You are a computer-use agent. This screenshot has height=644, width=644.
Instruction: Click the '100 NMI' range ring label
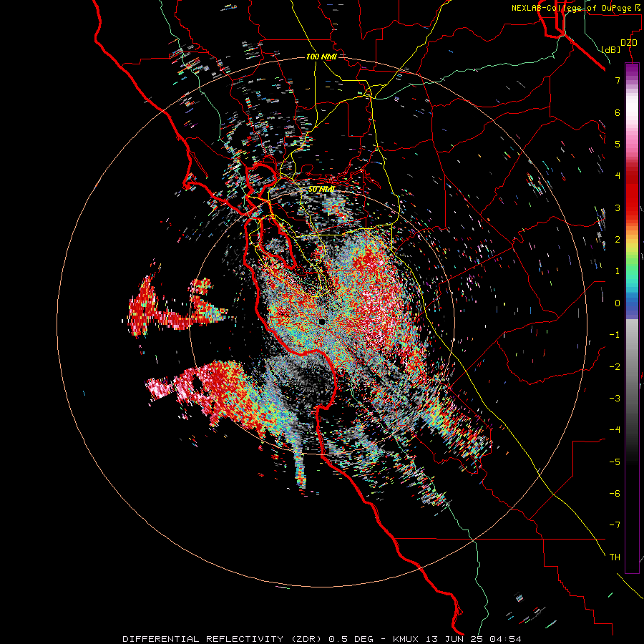point(321,57)
